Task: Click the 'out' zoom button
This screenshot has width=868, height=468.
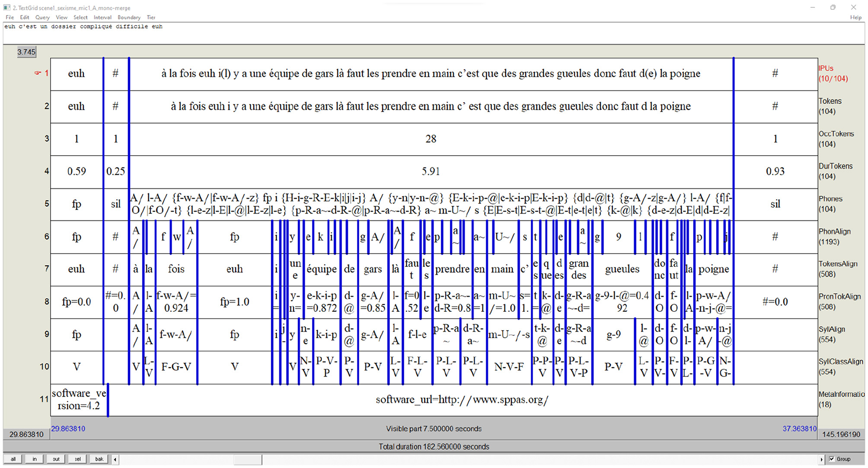Action: coord(56,459)
